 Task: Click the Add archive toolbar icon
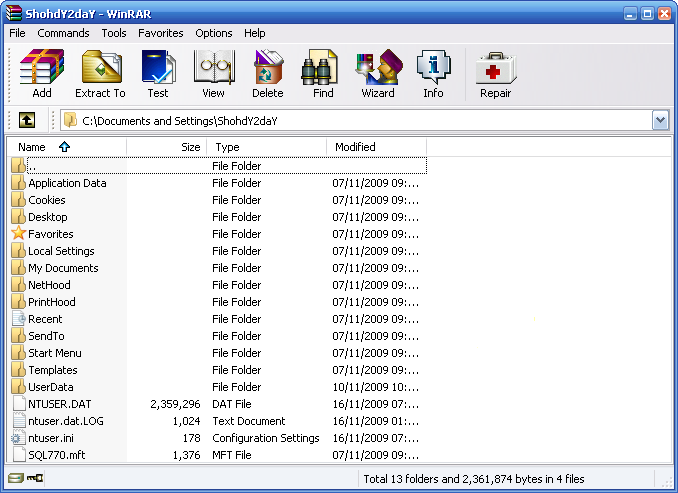[x=42, y=66]
